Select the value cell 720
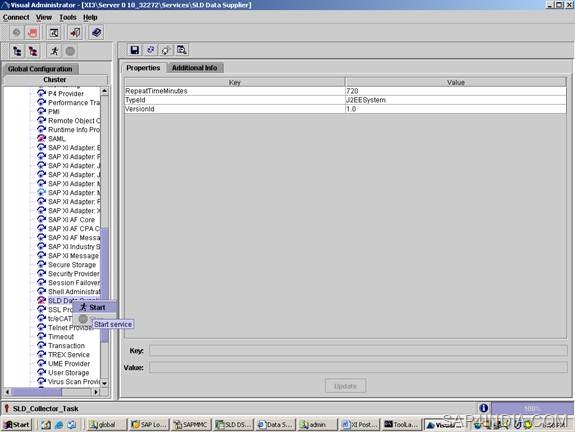Viewport: 575px width, 432px height. [456, 91]
